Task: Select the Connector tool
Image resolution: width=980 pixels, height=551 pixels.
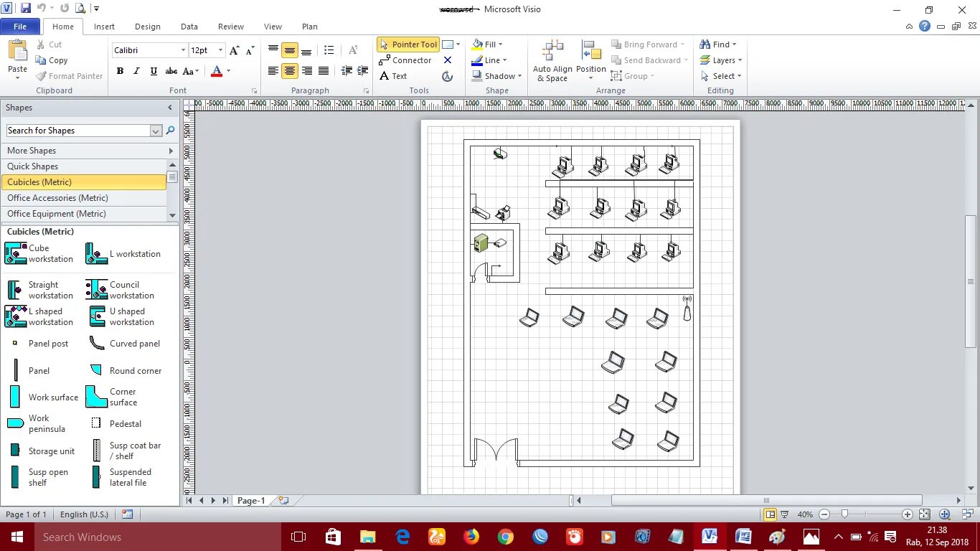Action: click(x=405, y=60)
